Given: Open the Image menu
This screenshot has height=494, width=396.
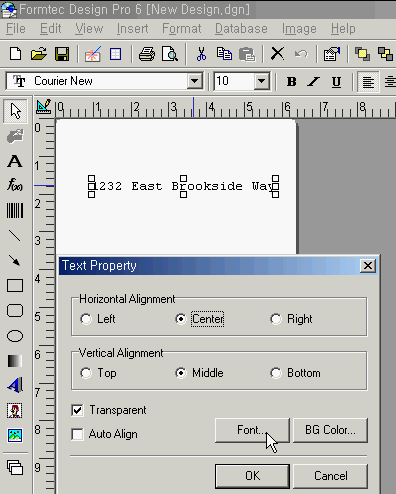Looking at the screenshot, I should pos(299,29).
